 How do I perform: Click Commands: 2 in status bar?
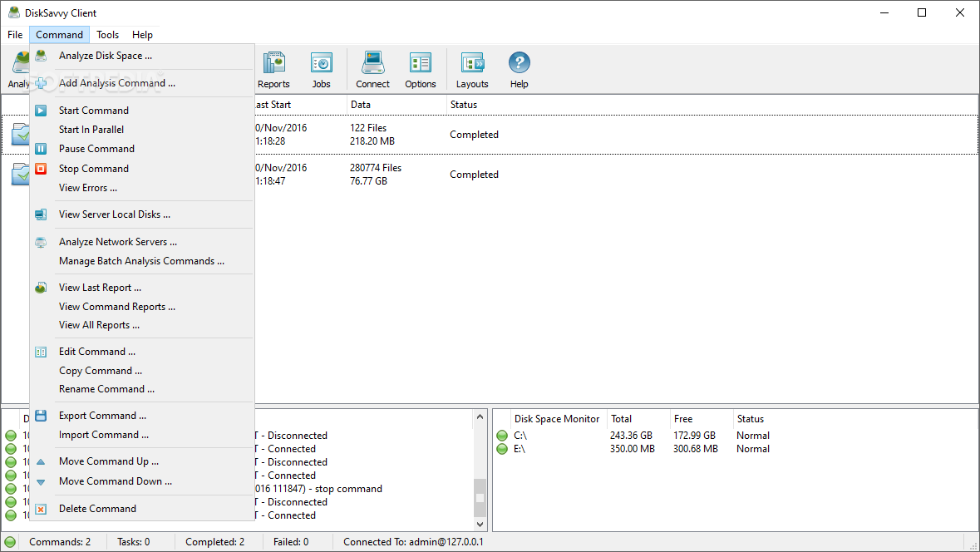[x=60, y=542]
